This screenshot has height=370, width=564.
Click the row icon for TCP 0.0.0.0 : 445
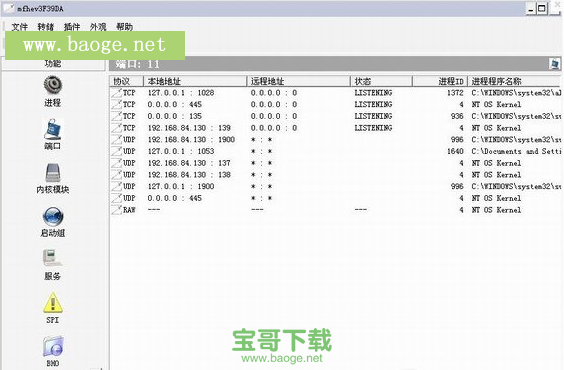pyautogui.click(x=117, y=105)
